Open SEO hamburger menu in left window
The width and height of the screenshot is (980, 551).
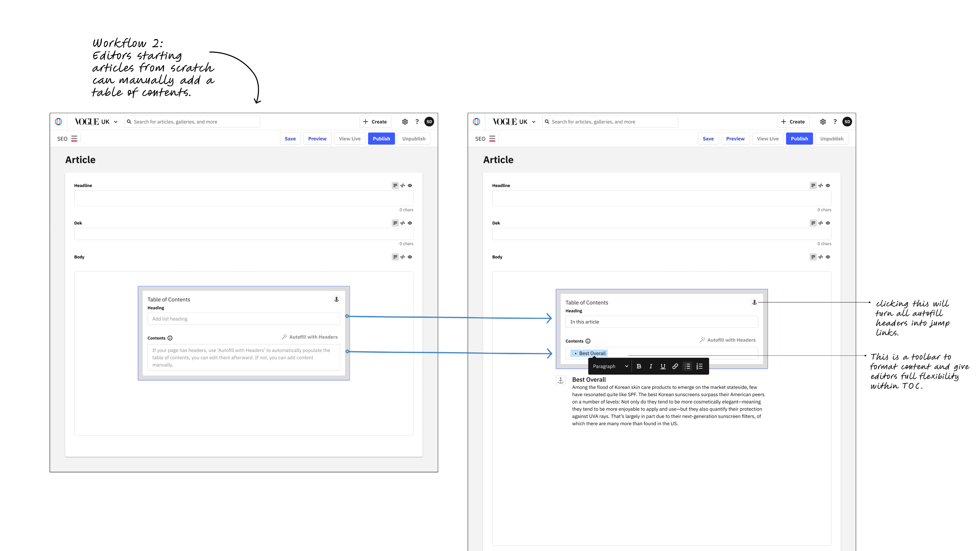(74, 139)
